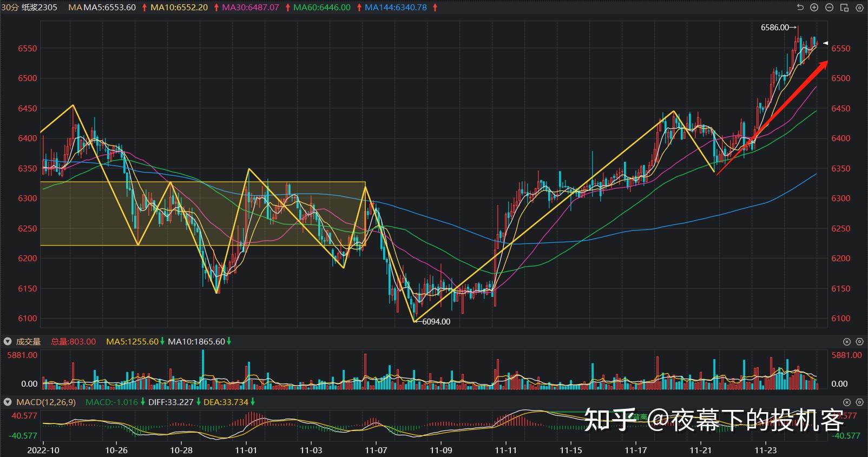Image resolution: width=868 pixels, height=457 pixels.
Task: Click left axis price 6300
Action: 28,198
